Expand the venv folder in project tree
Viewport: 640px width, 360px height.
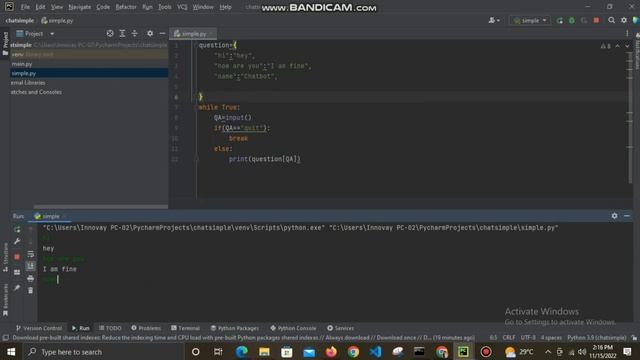pyautogui.click(x=18, y=54)
